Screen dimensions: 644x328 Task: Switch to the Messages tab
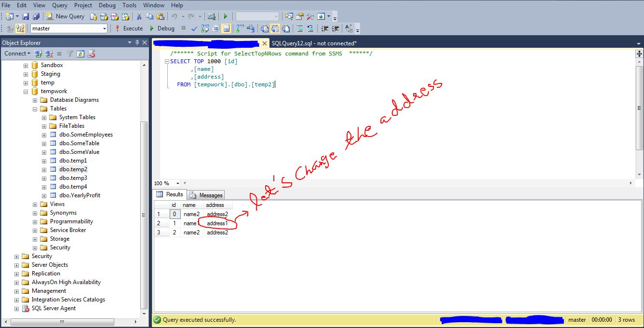pyautogui.click(x=206, y=195)
